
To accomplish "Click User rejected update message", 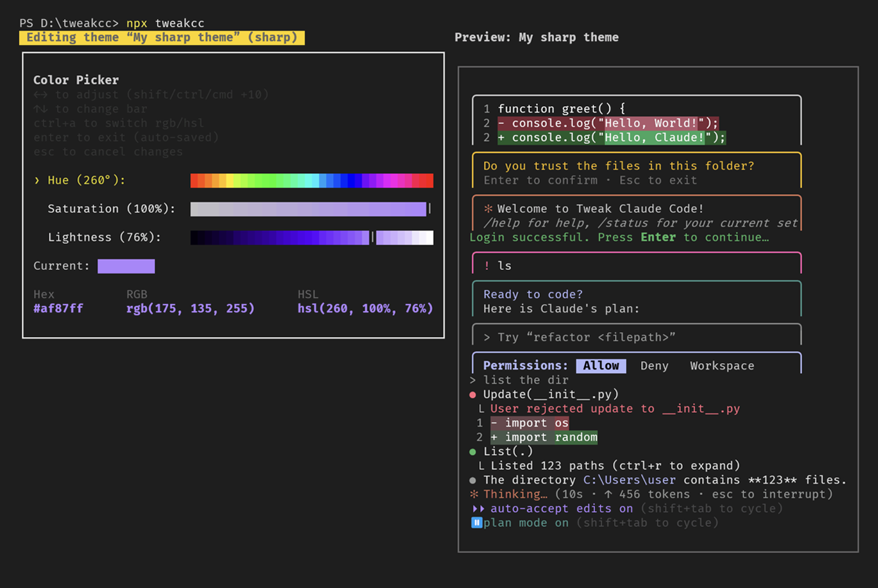I will tap(615, 408).
